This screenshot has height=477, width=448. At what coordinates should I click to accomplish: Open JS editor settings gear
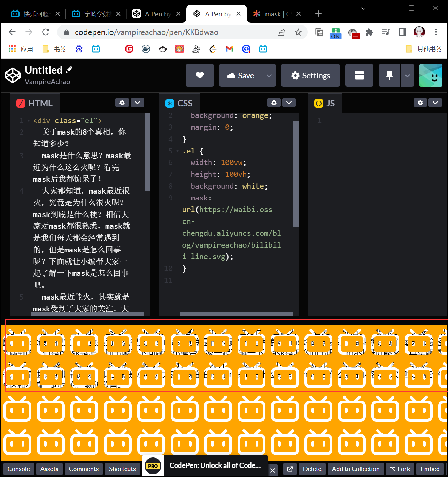(x=420, y=103)
